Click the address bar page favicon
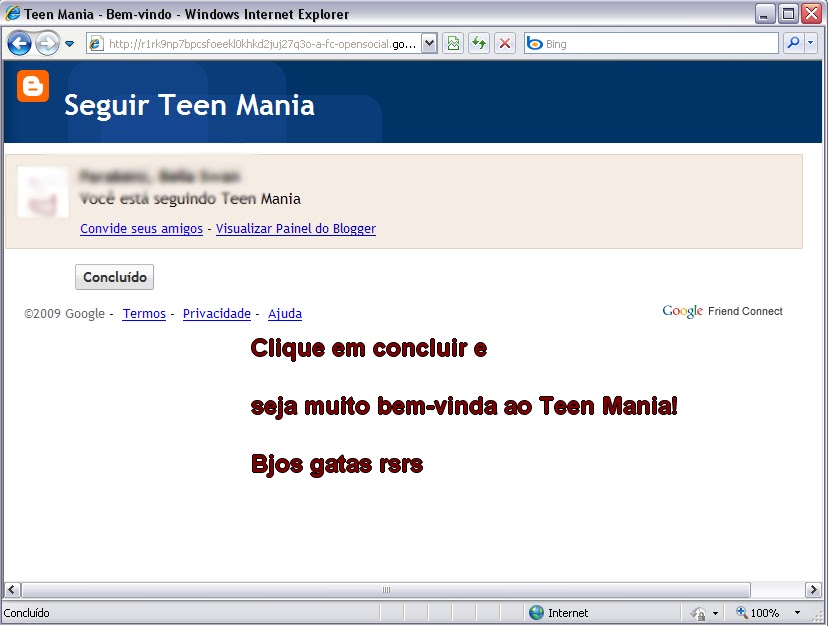Image resolution: width=828 pixels, height=626 pixels. click(x=96, y=44)
